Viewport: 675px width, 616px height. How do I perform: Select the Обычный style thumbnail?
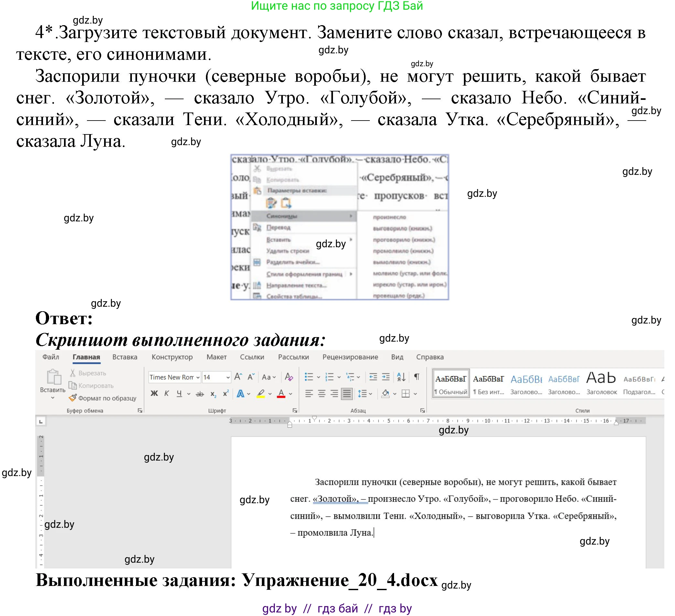pos(450,383)
